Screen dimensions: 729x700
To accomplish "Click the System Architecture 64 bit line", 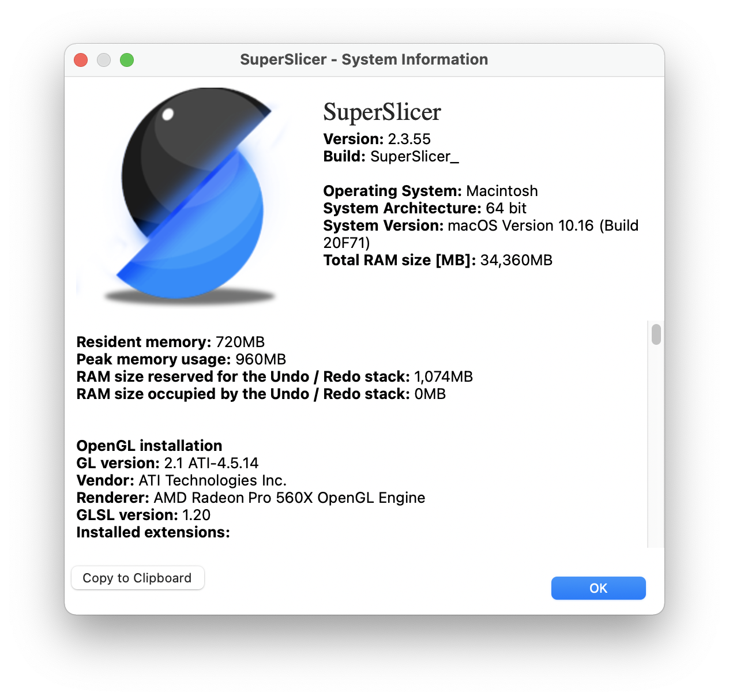I will point(424,208).
